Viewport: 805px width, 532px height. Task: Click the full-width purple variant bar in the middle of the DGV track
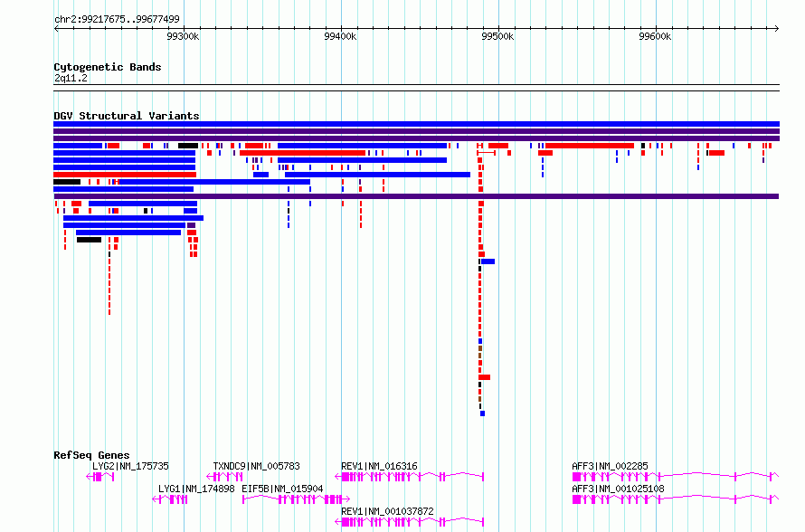[x=416, y=196]
